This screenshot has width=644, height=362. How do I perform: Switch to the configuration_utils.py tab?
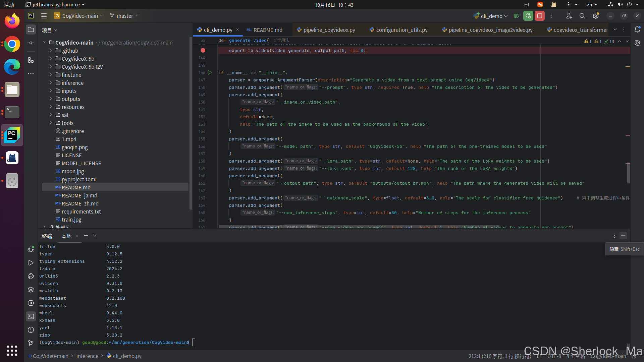(401, 30)
